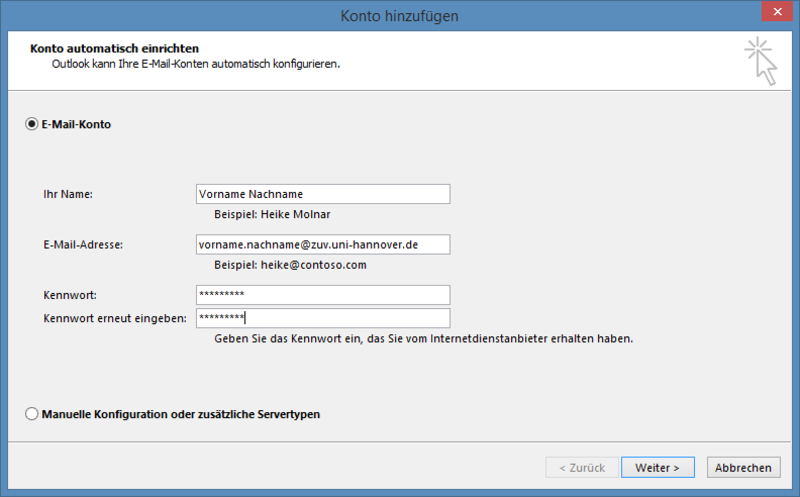Click the 'E-Mail-Adresse:' label
800x497 pixels.
tap(83, 245)
